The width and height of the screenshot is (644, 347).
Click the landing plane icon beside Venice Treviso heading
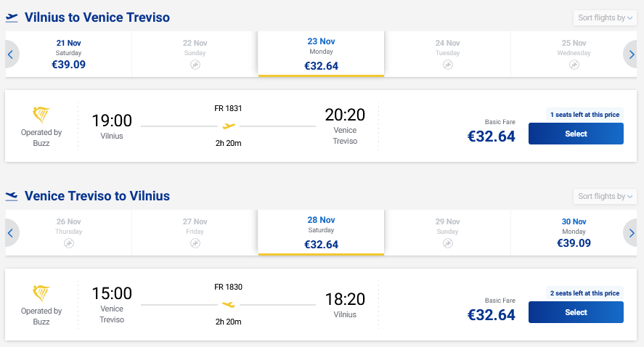[x=12, y=196]
